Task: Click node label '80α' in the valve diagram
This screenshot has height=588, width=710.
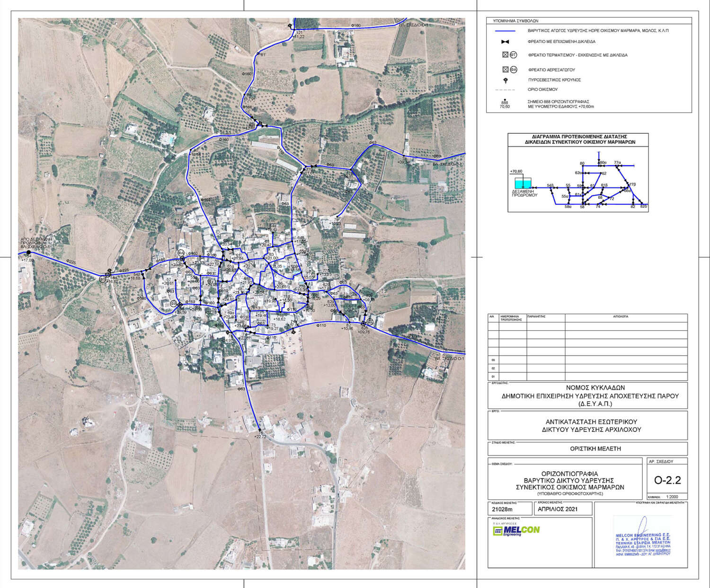Action: pos(603,163)
